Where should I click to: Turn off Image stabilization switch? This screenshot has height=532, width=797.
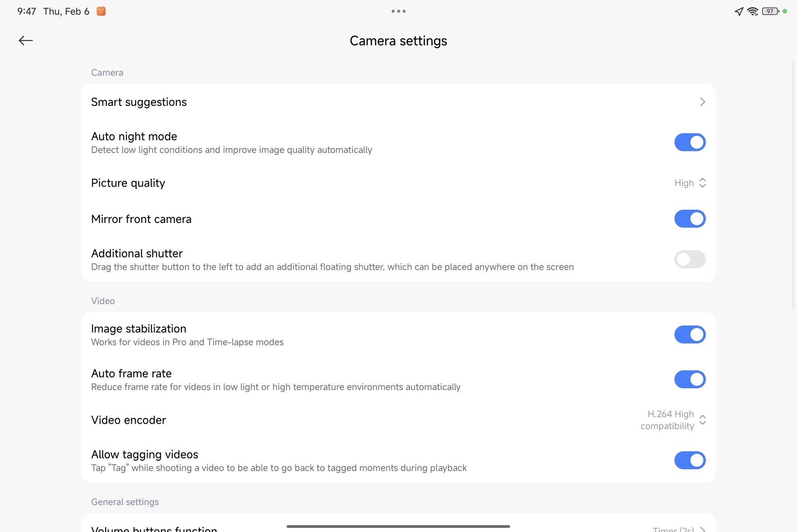[x=690, y=335]
